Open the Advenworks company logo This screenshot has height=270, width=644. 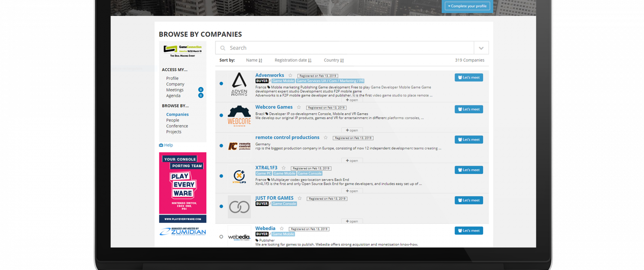pos(239,84)
